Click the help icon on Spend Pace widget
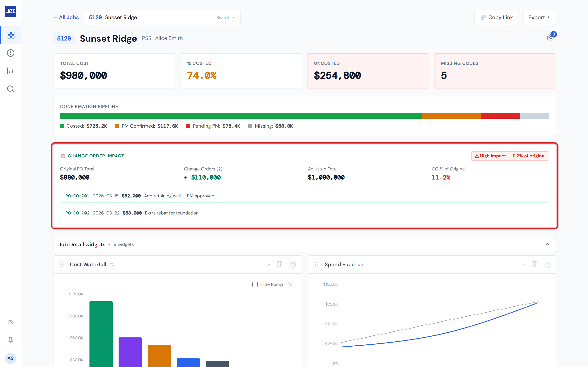588x367 pixels. coord(547,264)
